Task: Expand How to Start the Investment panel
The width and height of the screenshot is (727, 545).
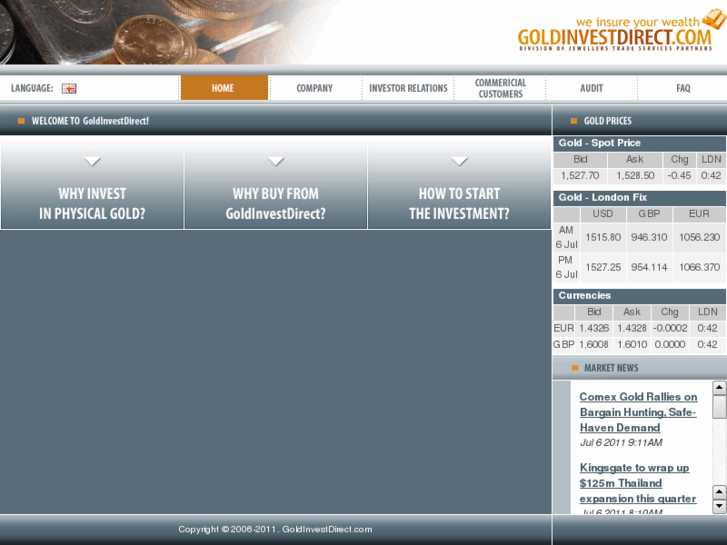Action: click(459, 185)
